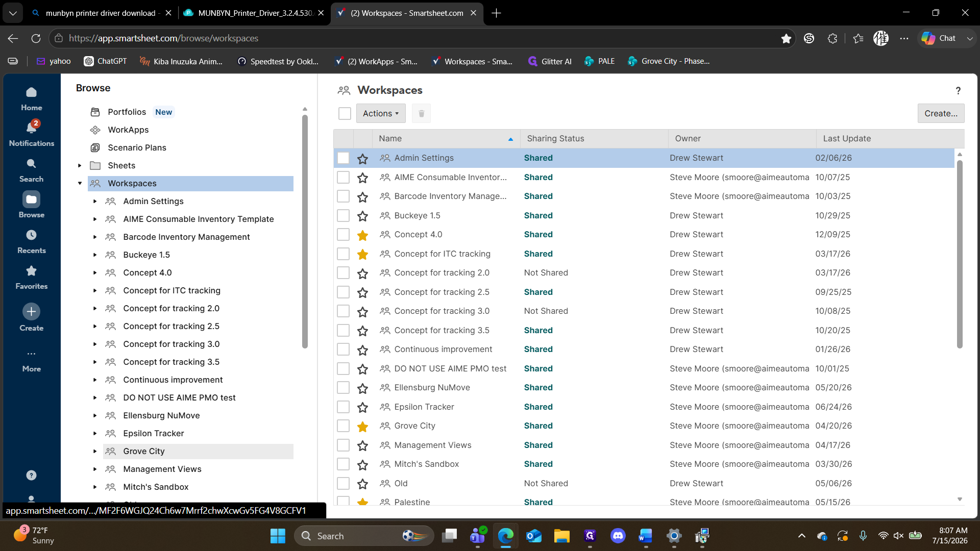Open the Palestine workspace row
Viewport: 980px width, 551px height.
412,502
